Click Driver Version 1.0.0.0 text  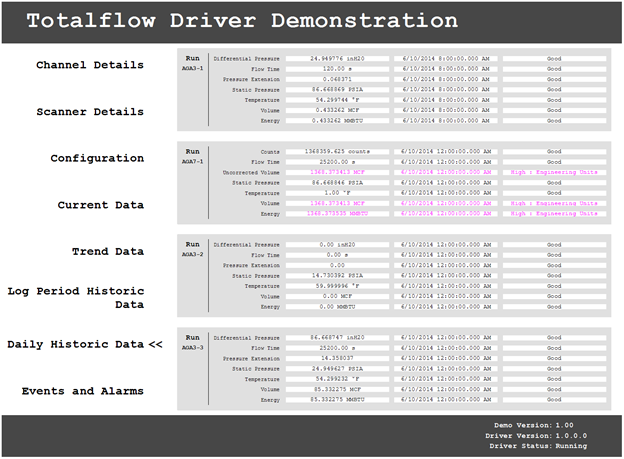click(536, 436)
